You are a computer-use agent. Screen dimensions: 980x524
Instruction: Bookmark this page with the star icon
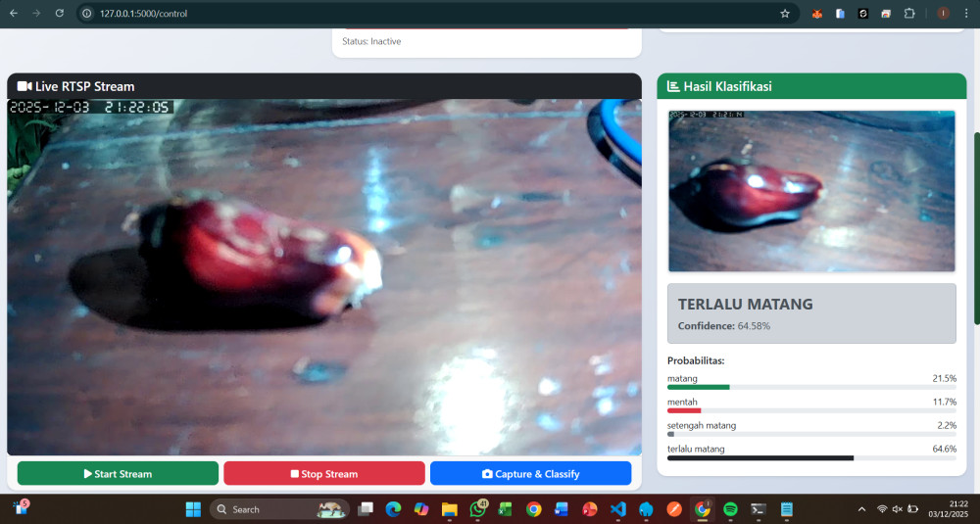(x=784, y=14)
